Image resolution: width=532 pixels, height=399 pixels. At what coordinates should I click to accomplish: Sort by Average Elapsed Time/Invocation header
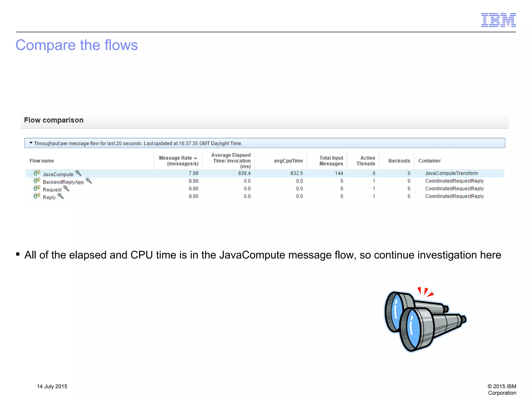click(231, 161)
